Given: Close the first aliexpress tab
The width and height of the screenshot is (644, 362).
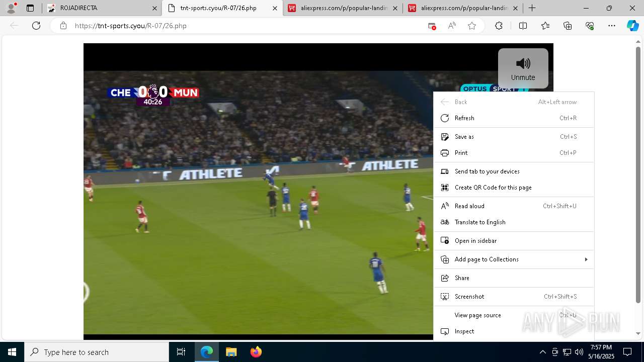Looking at the screenshot, I should [x=395, y=8].
